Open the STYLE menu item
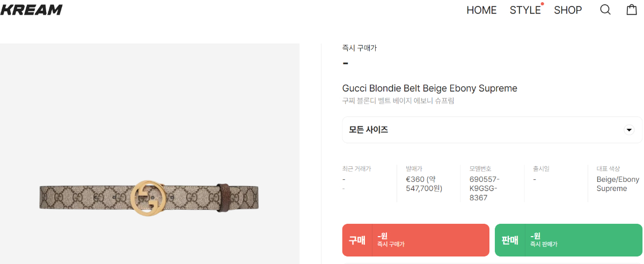Screen dimensions: 644x264 click(525, 10)
